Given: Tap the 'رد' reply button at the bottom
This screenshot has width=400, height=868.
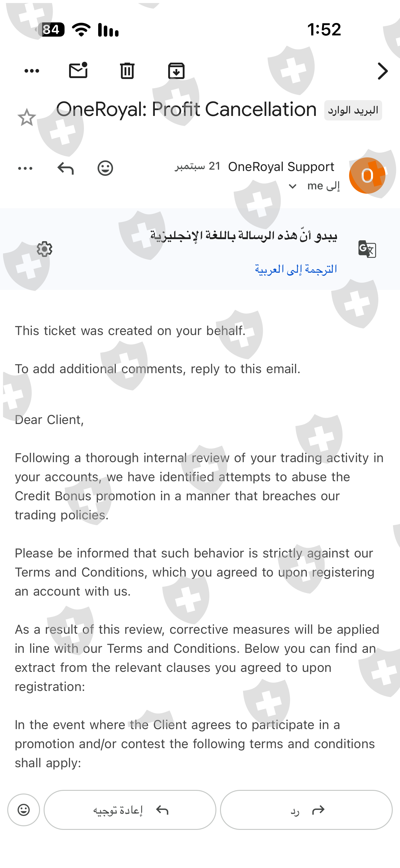Looking at the screenshot, I should (x=306, y=810).
